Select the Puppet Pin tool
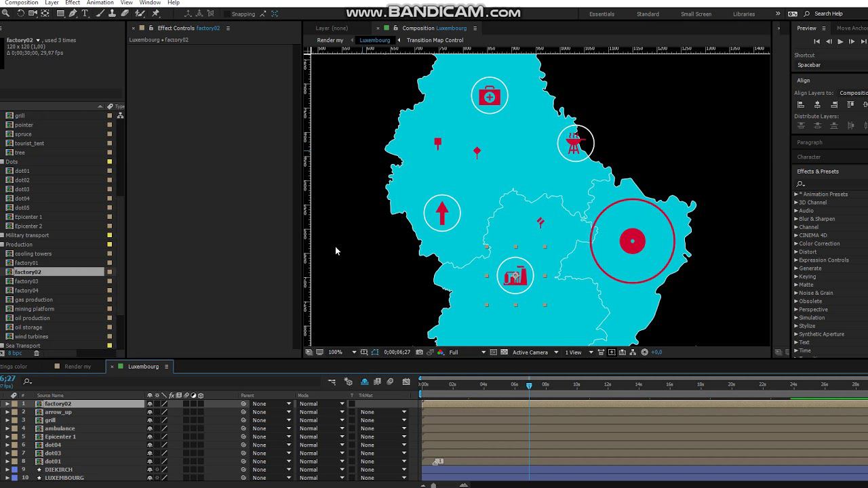This screenshot has width=868, height=488. pyautogui.click(x=156, y=14)
